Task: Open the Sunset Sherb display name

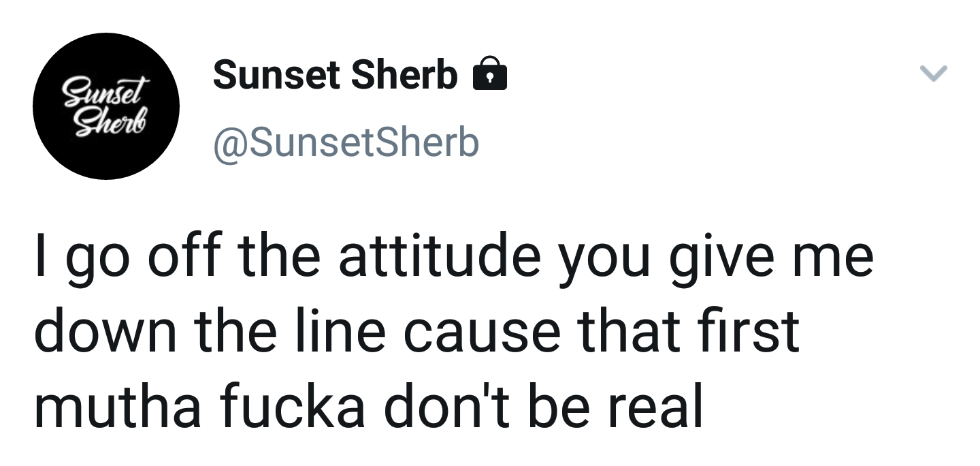Action: (x=335, y=74)
